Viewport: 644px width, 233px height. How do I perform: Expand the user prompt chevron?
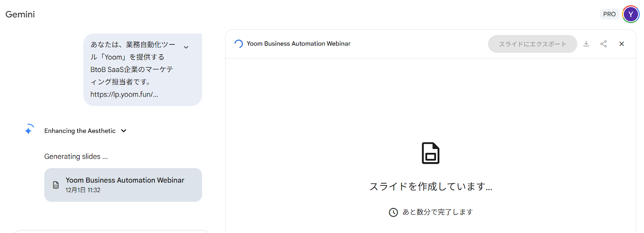pyautogui.click(x=186, y=47)
